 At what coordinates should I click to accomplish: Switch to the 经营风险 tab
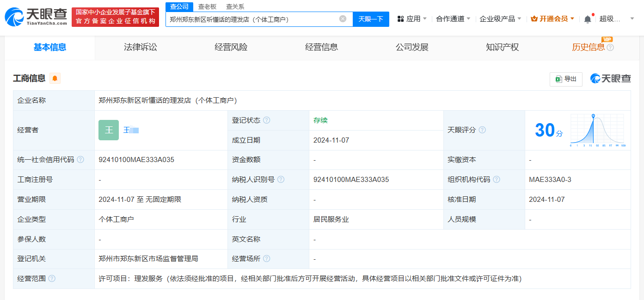tap(231, 47)
